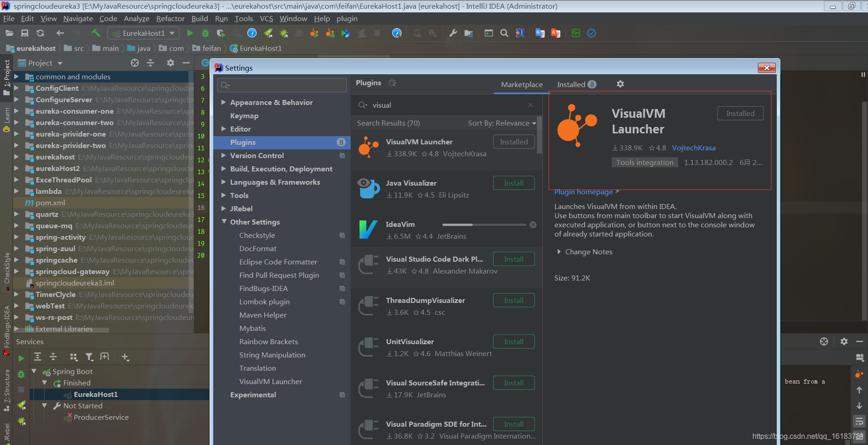
Task: Toggle the Z: Structure tool window
Action: (x=6, y=390)
